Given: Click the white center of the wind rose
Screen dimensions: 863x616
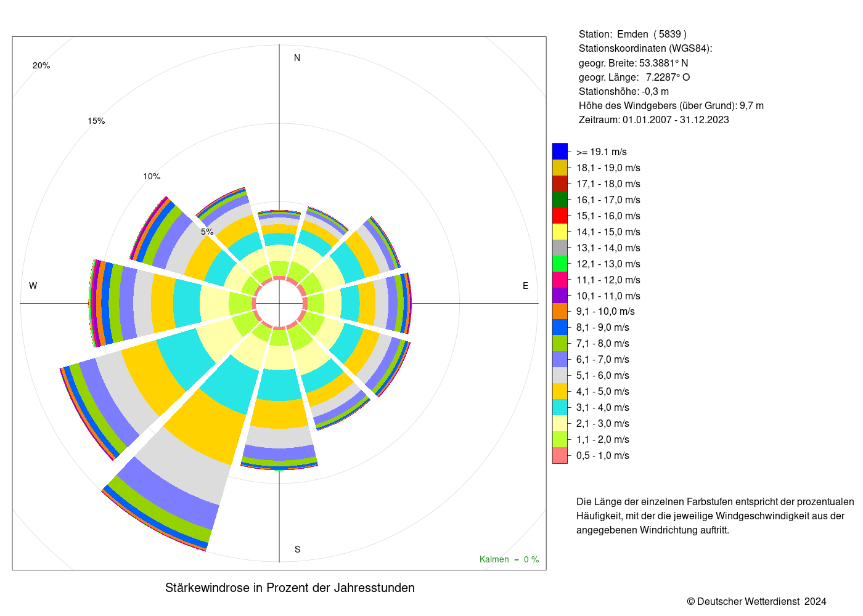Looking at the screenshot, I should click(279, 304).
